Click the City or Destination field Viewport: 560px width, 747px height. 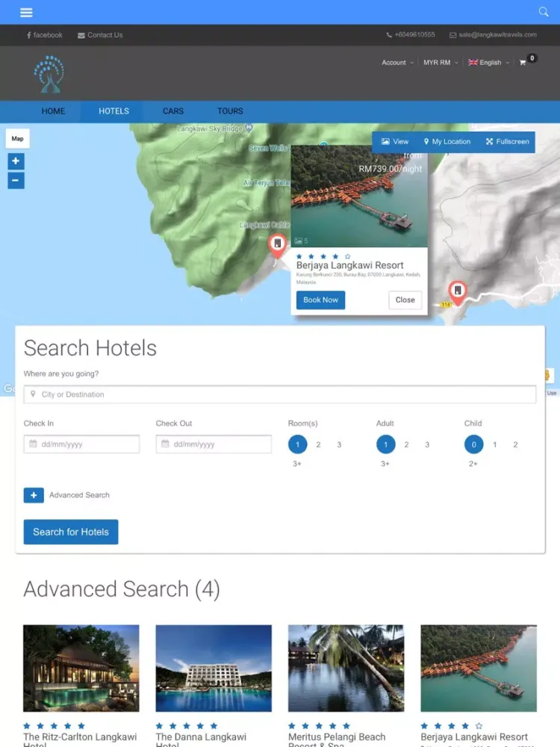(279, 394)
